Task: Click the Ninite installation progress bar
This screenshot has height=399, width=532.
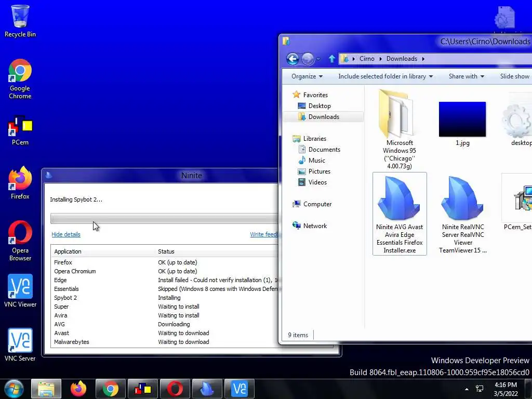Action: 164,219
